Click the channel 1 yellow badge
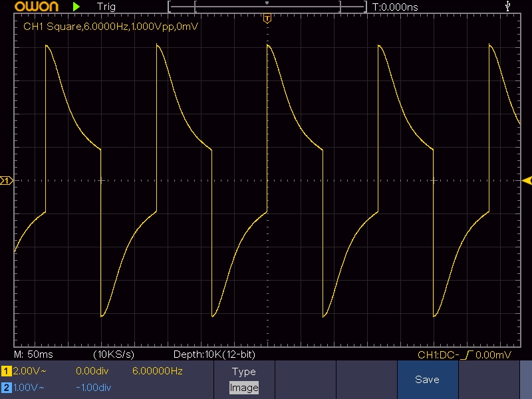The height and width of the screenshot is (399, 532). pyautogui.click(x=7, y=371)
